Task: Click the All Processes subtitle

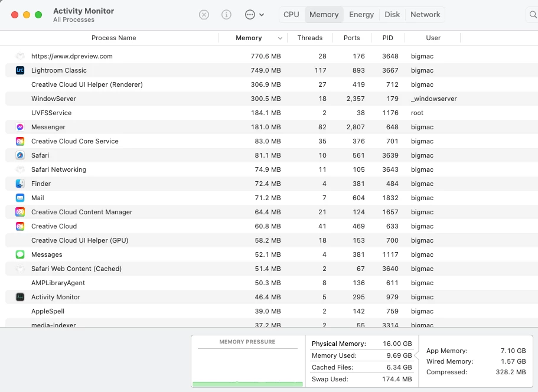Action: point(74,20)
